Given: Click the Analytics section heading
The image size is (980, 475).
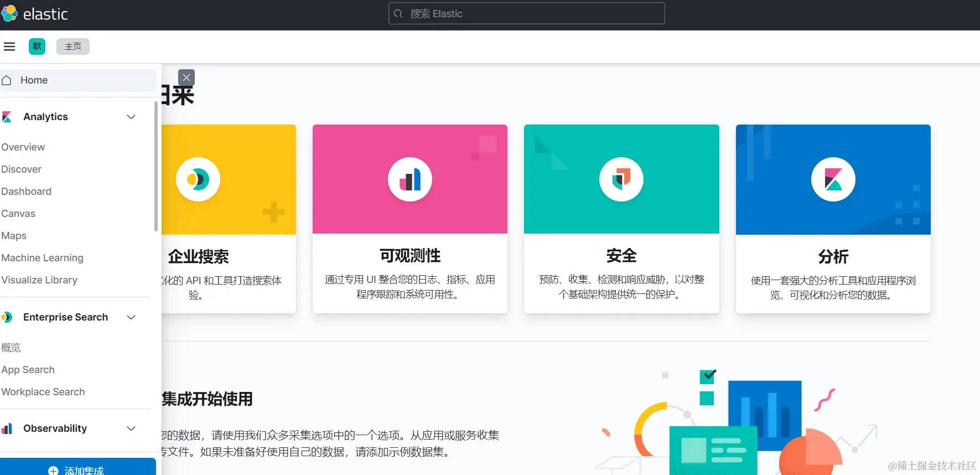Looking at the screenshot, I should click(45, 117).
